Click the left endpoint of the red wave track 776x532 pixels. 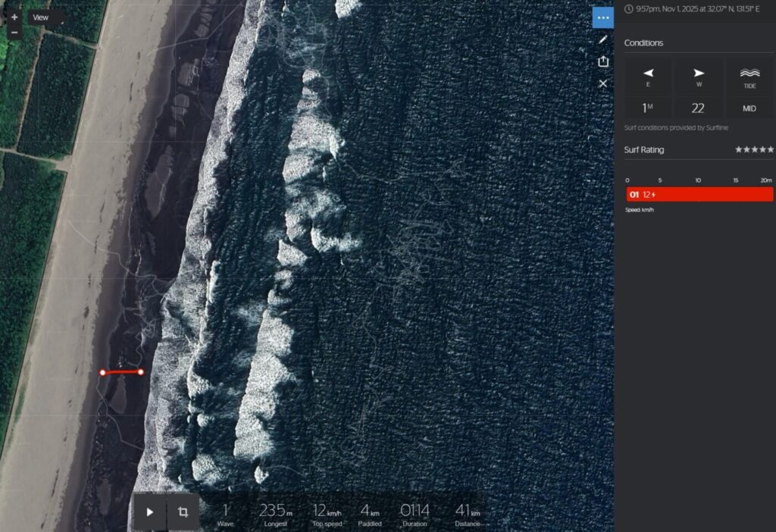tap(103, 372)
